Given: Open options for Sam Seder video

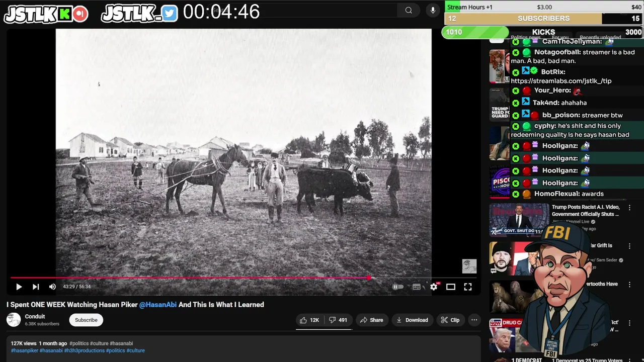Looking at the screenshot, I should [x=629, y=246].
